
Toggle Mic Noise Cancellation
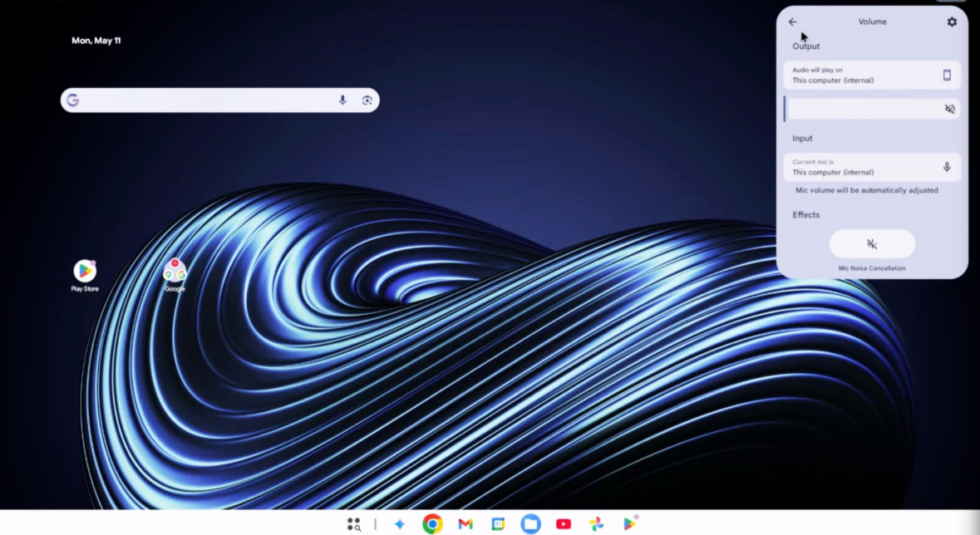pyautogui.click(x=872, y=243)
